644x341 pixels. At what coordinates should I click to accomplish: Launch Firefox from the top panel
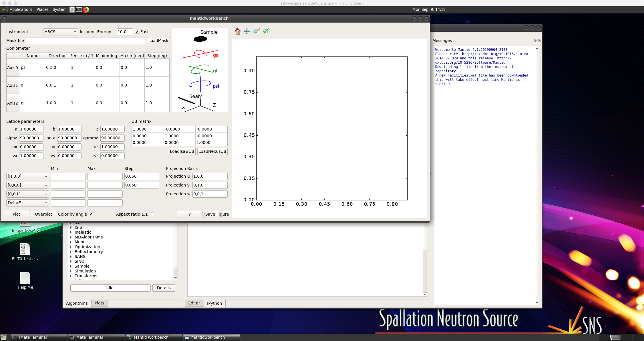click(x=86, y=9)
